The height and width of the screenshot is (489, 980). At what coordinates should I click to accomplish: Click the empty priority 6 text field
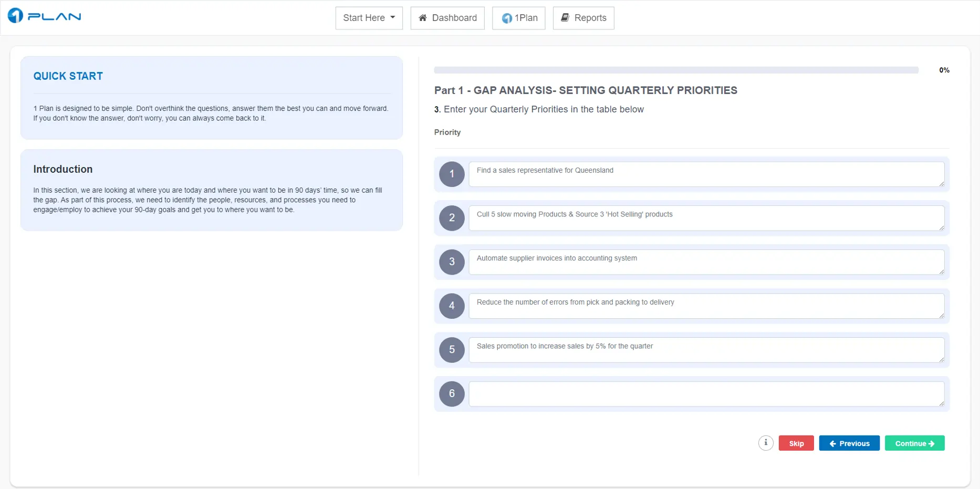pos(706,394)
